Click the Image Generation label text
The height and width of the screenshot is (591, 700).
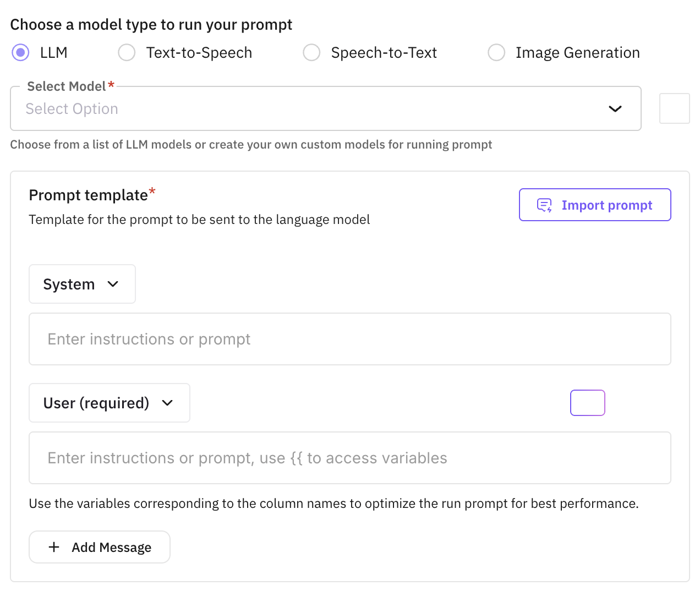[x=577, y=53]
